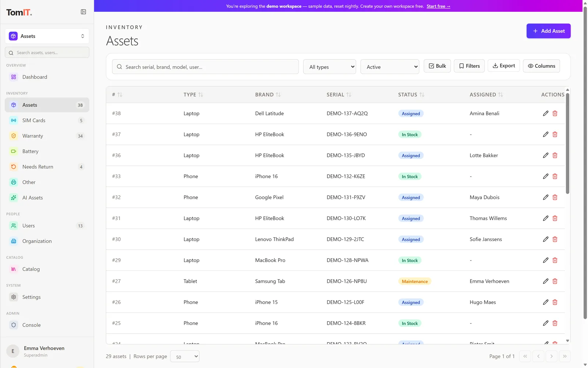This screenshot has width=588, height=368.
Task: Open the Battery section
Action: pos(47,151)
